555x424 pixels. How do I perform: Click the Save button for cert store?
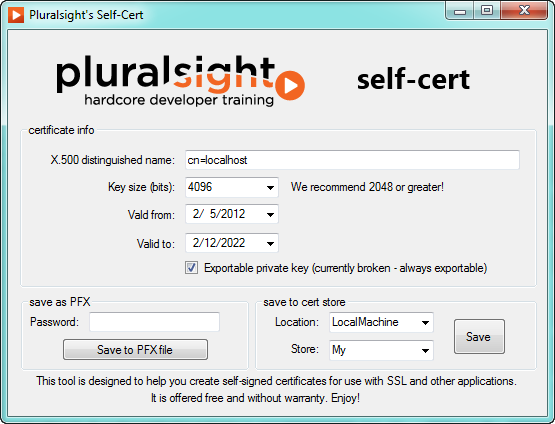(479, 337)
